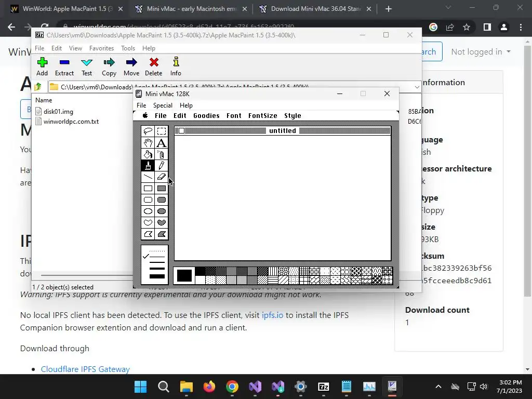Viewport: 532px width, 399px height.
Task: Switch to the Mini vMac emulator tab
Action: click(191, 9)
